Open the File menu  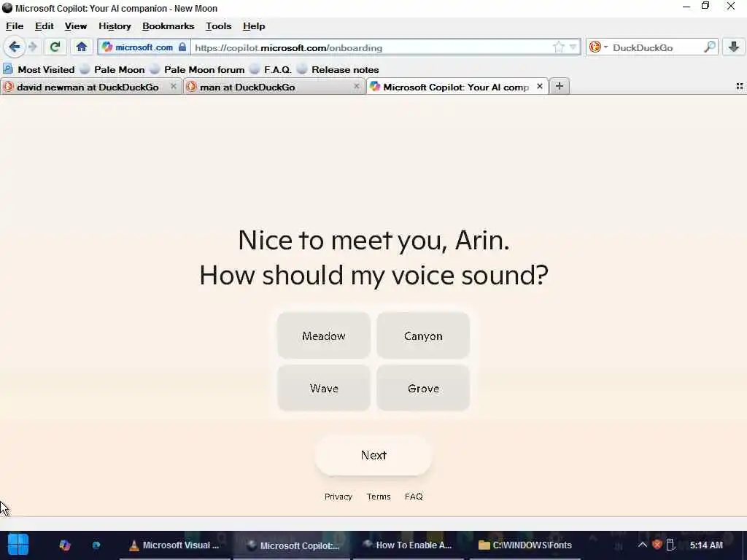click(x=15, y=26)
